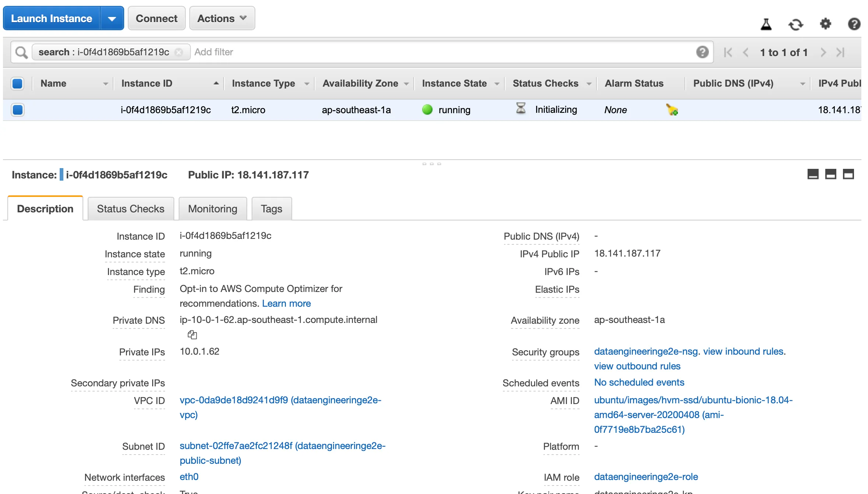Refresh the instance list
The height and width of the screenshot is (494, 868).
[795, 24]
